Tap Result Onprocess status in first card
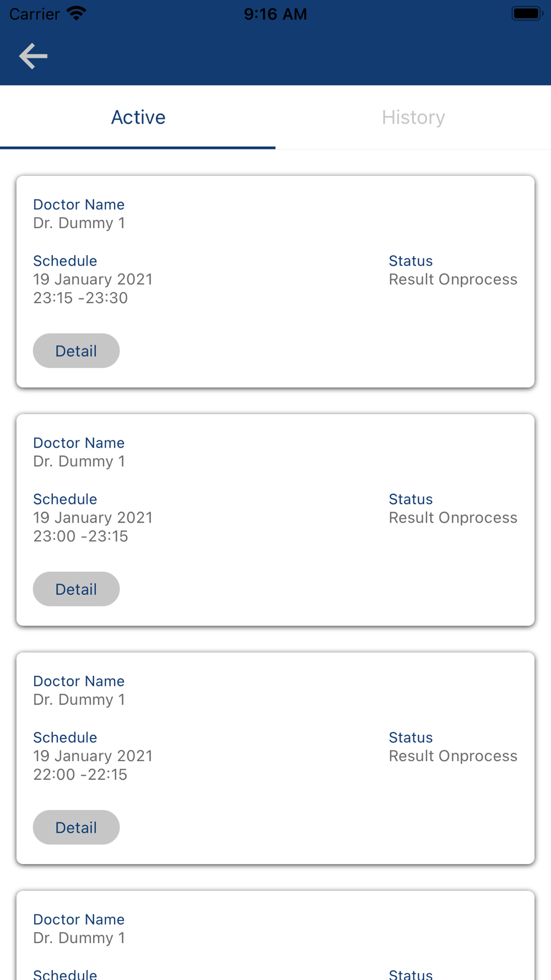The width and height of the screenshot is (551, 980). pyautogui.click(x=453, y=279)
